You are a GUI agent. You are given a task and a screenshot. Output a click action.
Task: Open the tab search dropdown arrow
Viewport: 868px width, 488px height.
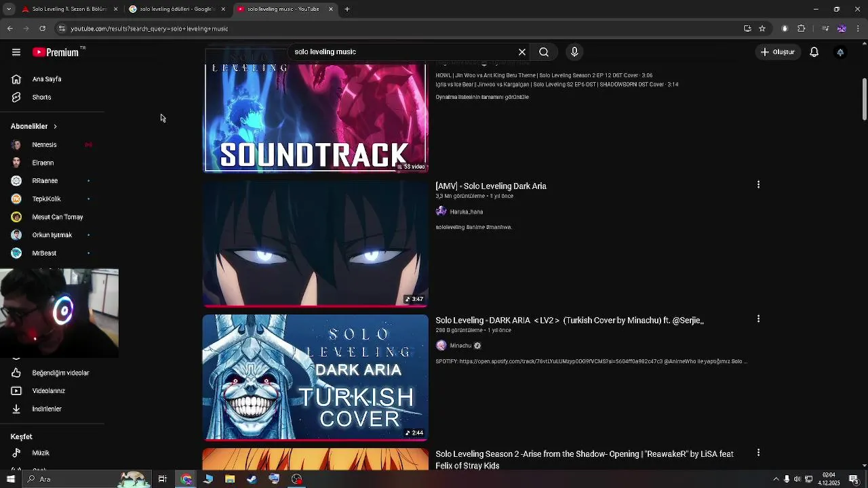point(9,9)
